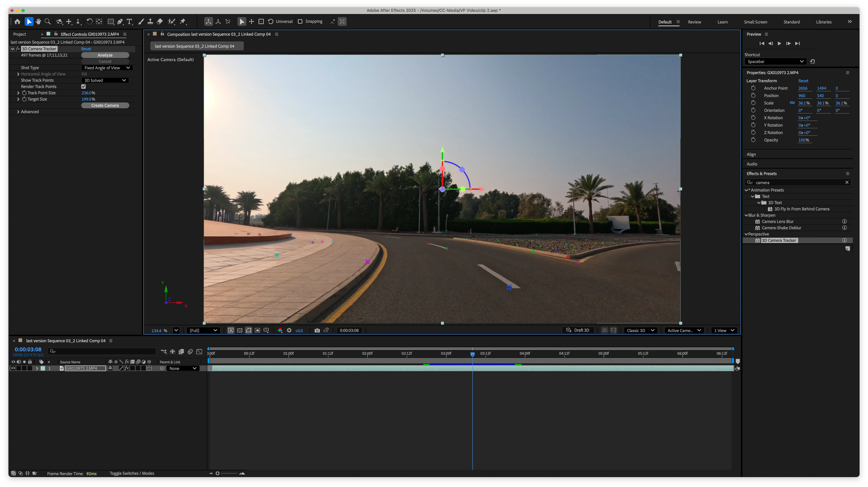Image resolution: width=868 pixels, height=487 pixels.
Task: Enable the Snapping checkbox
Action: click(300, 22)
